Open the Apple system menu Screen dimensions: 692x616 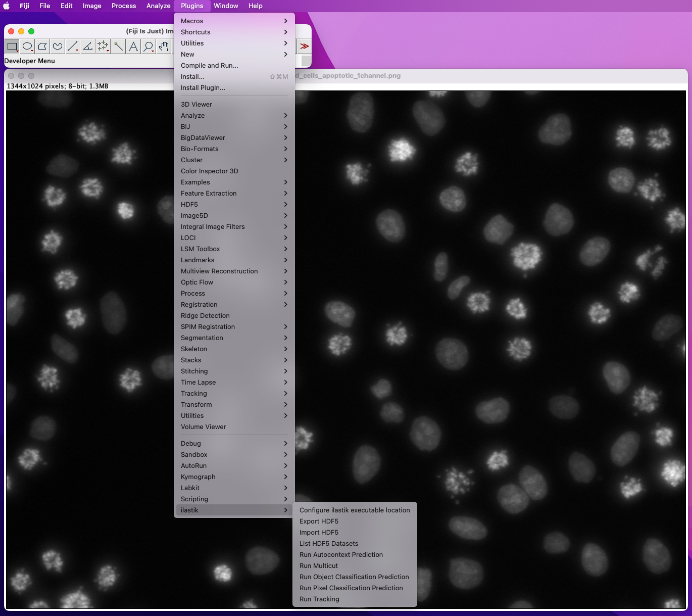tap(7, 6)
